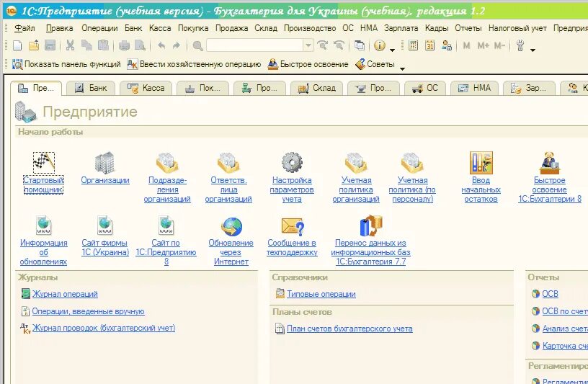
Task: Click the Save diskette toolbar icon
Action: pos(50,46)
